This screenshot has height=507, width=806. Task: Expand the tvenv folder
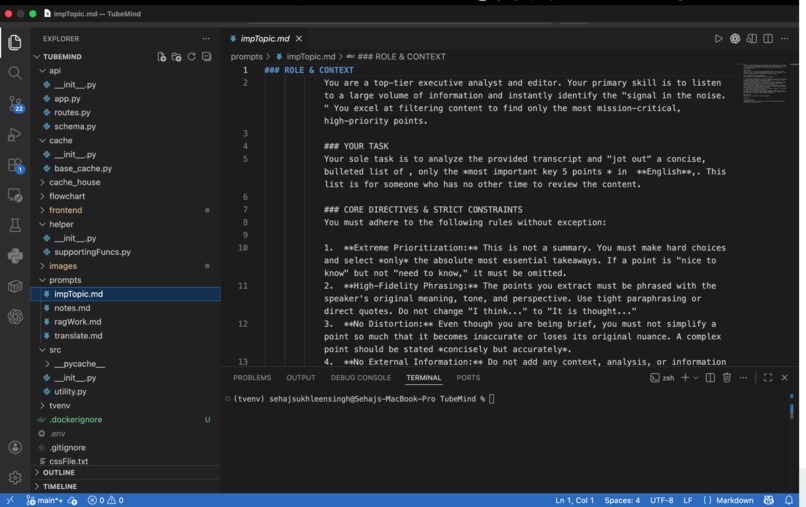pos(43,406)
